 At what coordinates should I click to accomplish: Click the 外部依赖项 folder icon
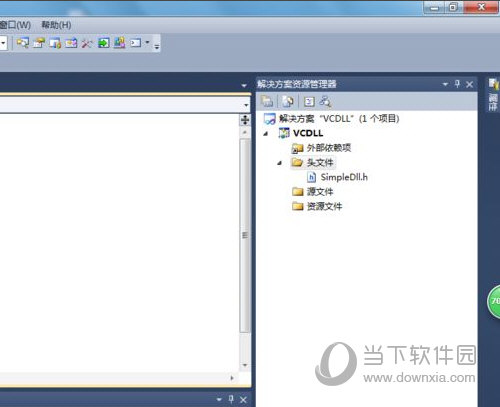297,148
